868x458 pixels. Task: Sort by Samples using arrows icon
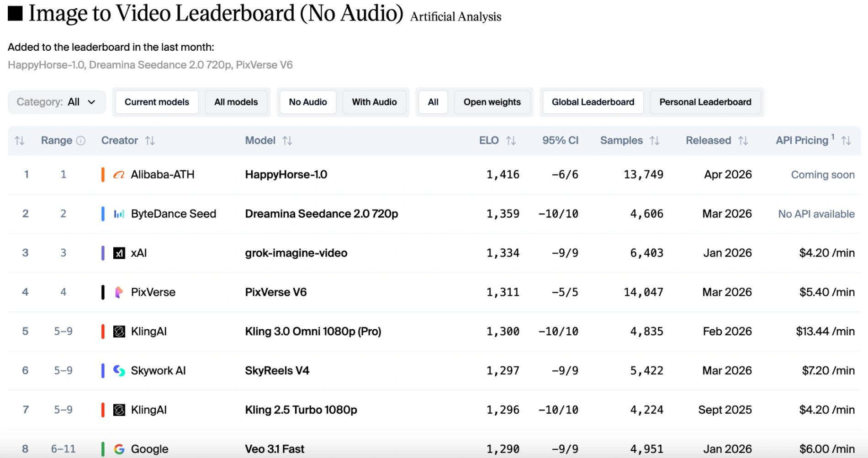[655, 141]
